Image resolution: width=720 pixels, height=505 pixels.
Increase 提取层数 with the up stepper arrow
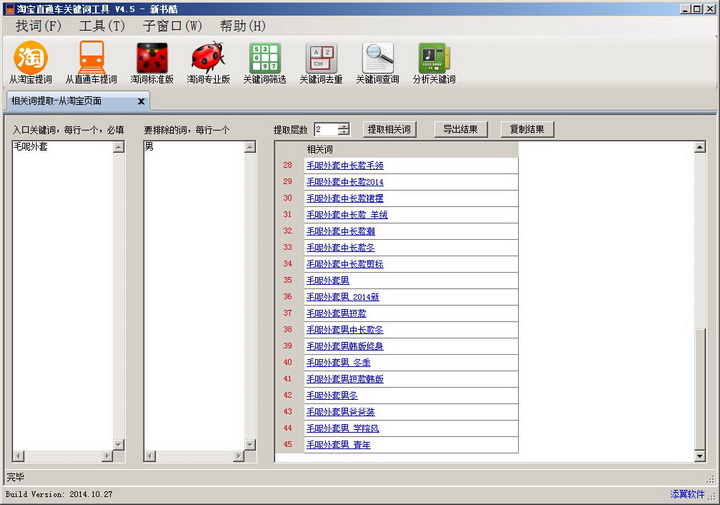tap(343, 126)
